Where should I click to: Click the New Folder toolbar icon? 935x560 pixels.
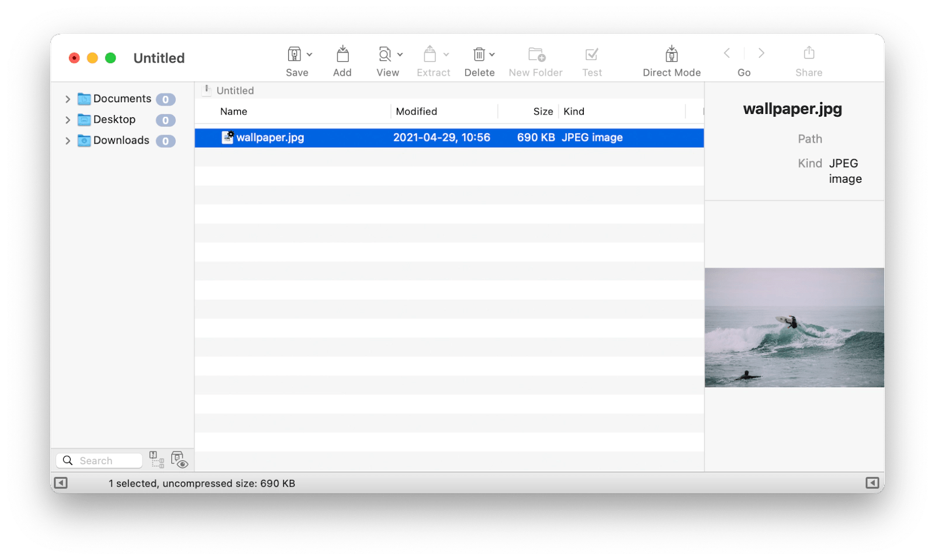(x=535, y=54)
